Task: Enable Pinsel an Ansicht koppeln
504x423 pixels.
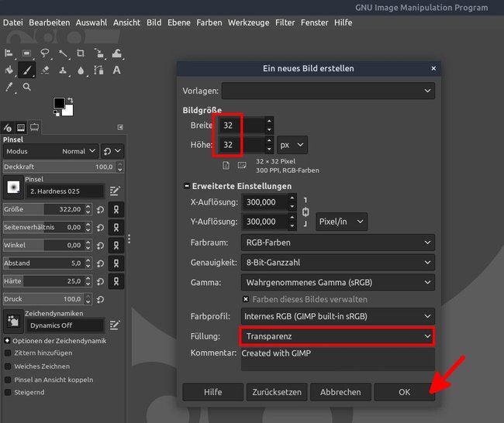Action: [8, 380]
